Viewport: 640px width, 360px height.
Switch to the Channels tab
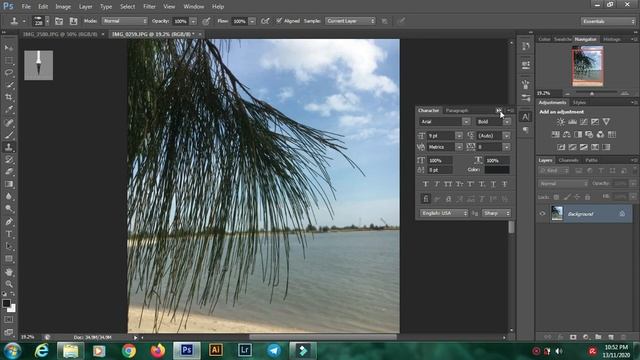(568, 160)
